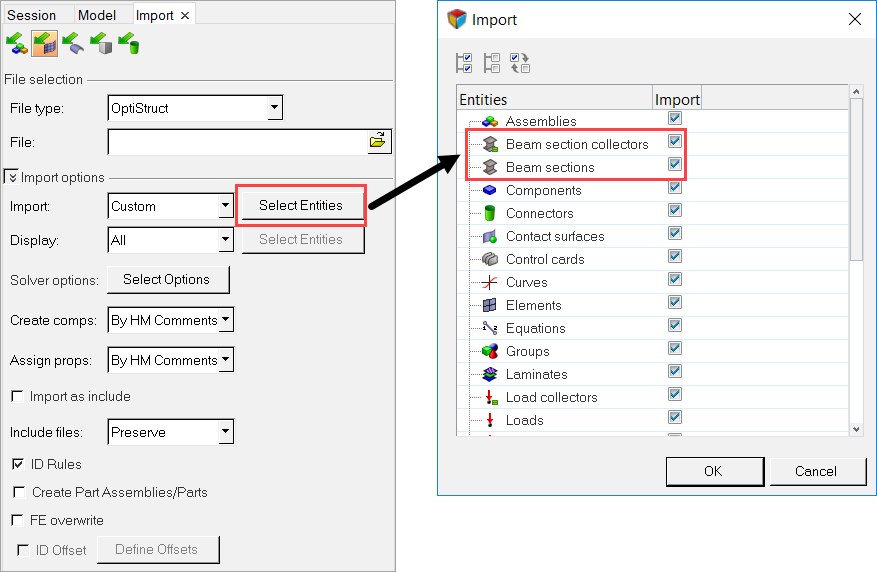Click the Load collectors icon
This screenshot has height=572, width=877.
click(491, 397)
